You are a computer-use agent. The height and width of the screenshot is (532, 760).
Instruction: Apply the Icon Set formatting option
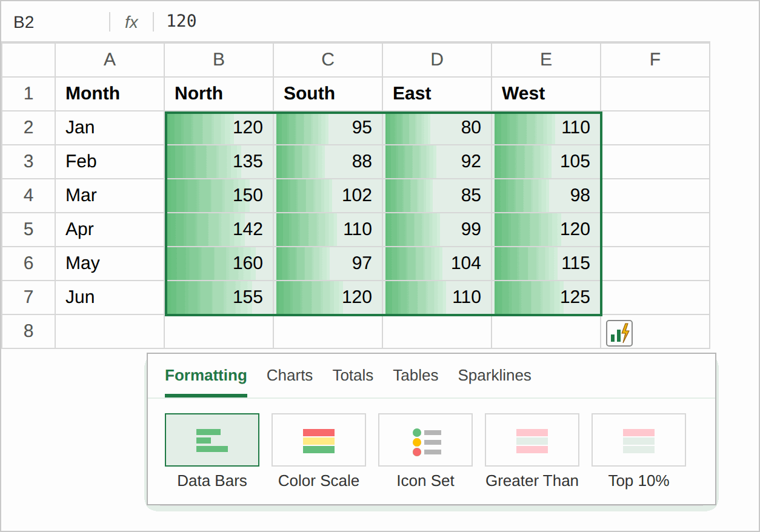(x=425, y=451)
